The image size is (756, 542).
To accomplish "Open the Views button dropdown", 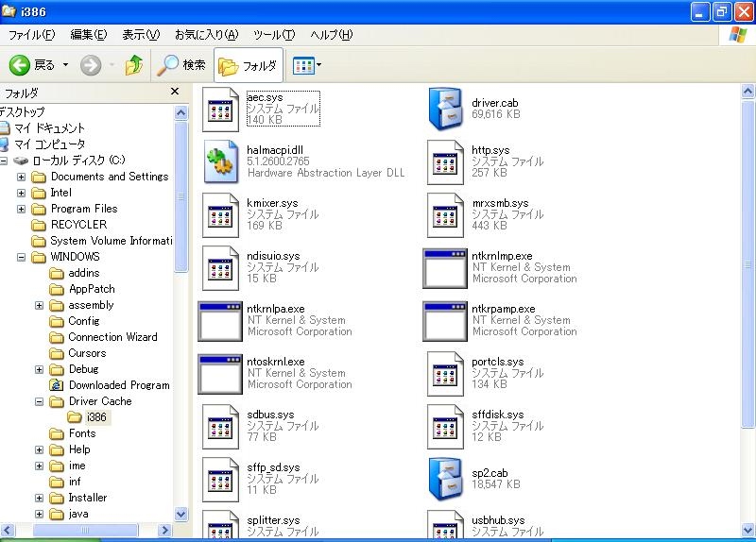I will [307, 65].
